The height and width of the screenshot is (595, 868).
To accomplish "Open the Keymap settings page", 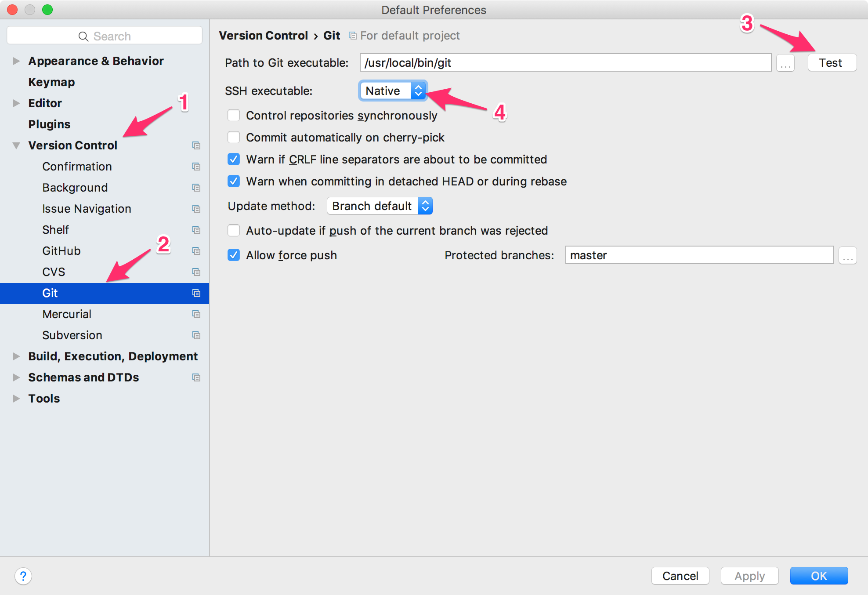I will tap(51, 82).
